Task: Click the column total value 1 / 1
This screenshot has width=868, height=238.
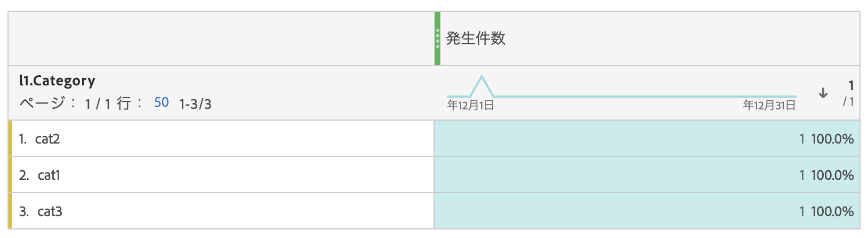Action: (x=849, y=93)
